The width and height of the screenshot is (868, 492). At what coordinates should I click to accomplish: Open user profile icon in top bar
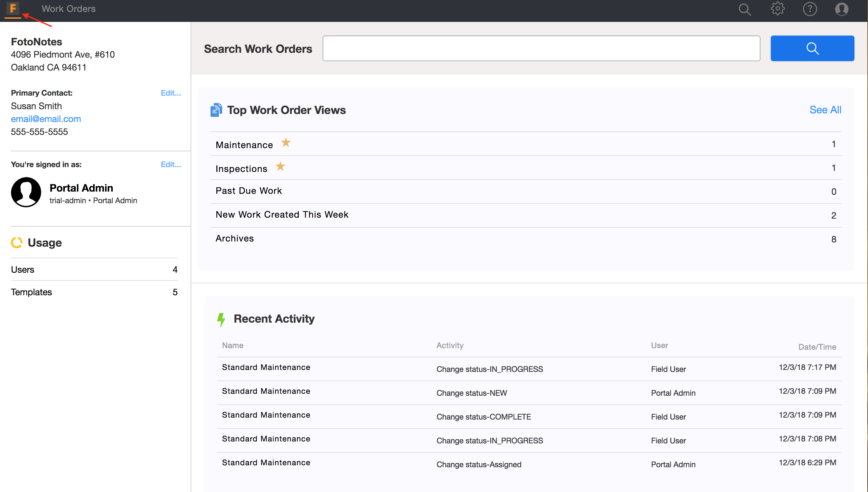(841, 9)
